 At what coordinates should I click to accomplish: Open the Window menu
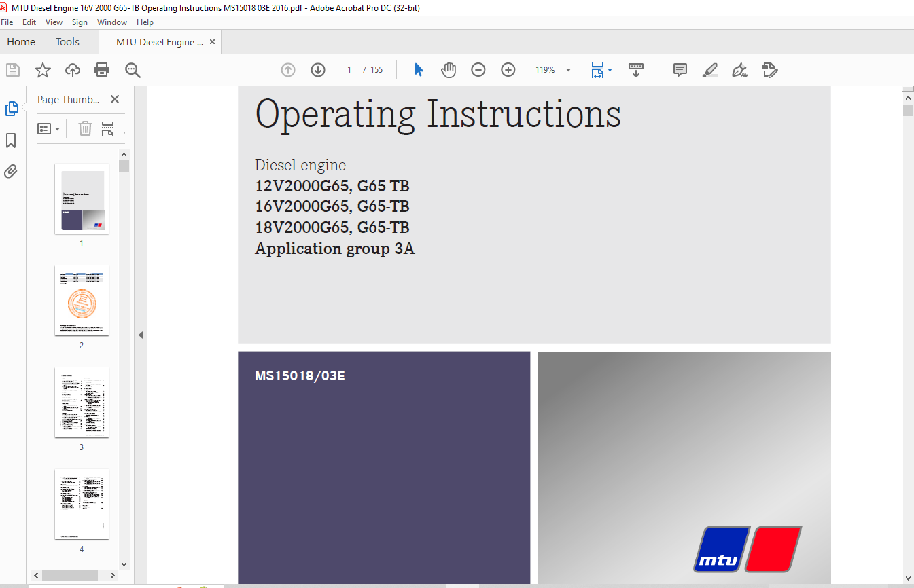click(x=112, y=22)
